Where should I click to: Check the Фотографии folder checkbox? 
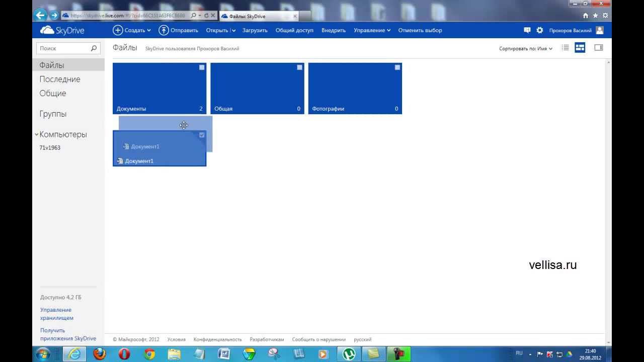point(397,67)
